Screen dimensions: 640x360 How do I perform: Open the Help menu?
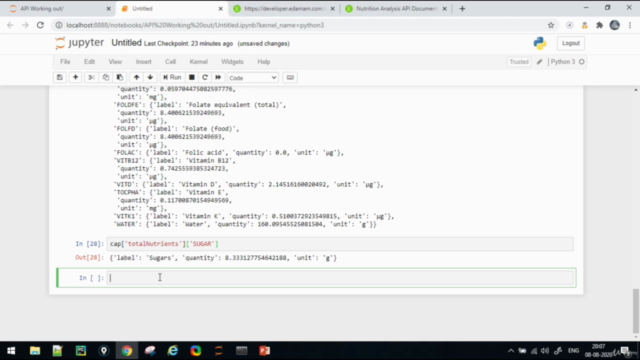[264, 62]
